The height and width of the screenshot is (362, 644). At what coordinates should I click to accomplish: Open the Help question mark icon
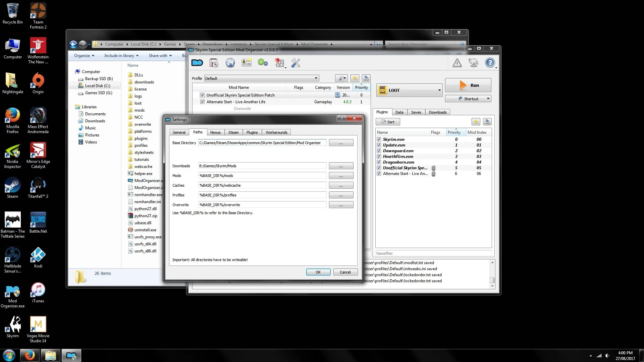point(490,63)
